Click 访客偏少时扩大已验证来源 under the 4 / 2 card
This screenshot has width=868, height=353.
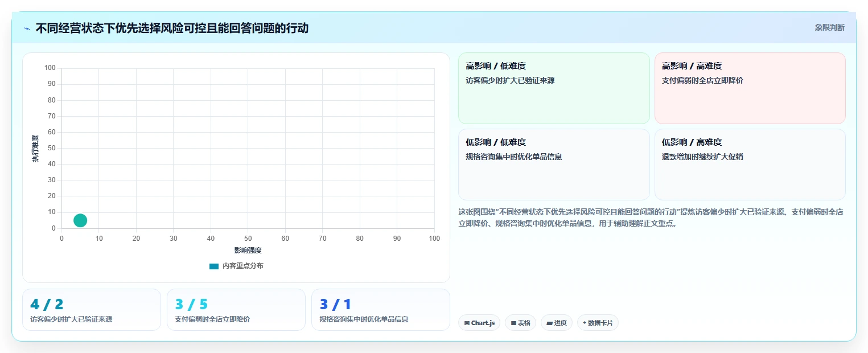pos(71,319)
